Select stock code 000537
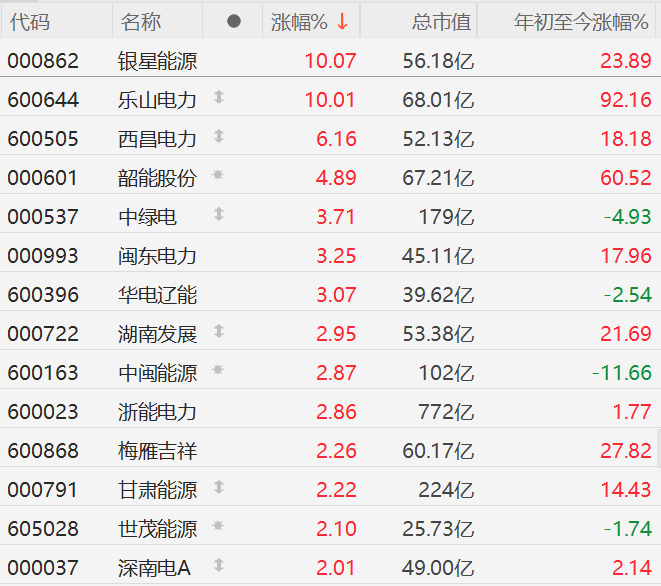661x586 pixels. pyautogui.click(x=43, y=217)
